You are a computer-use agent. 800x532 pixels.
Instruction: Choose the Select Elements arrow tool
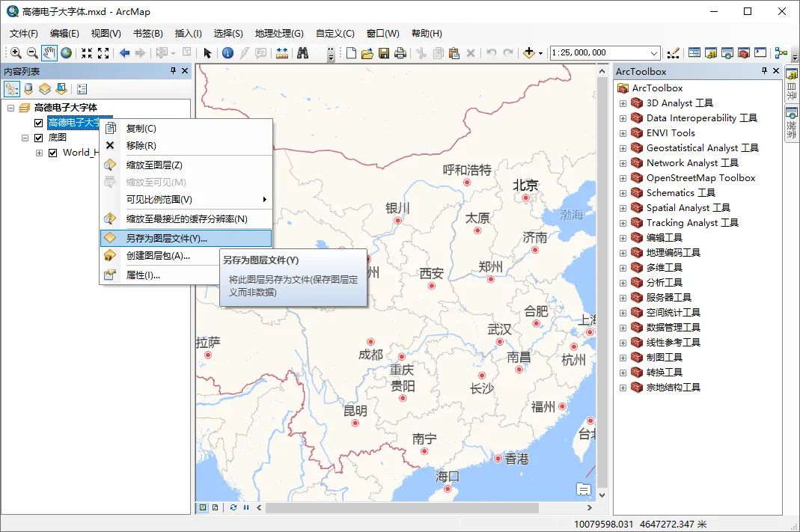(207, 52)
